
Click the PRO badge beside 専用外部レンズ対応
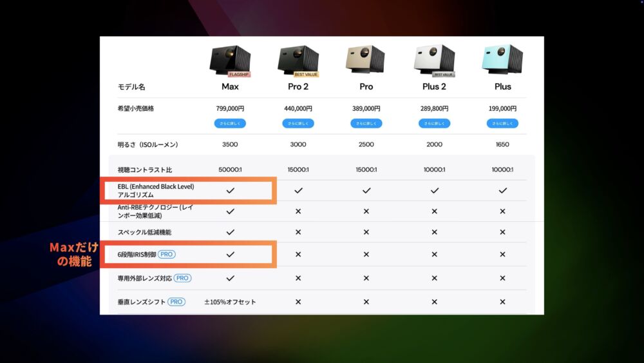(182, 279)
